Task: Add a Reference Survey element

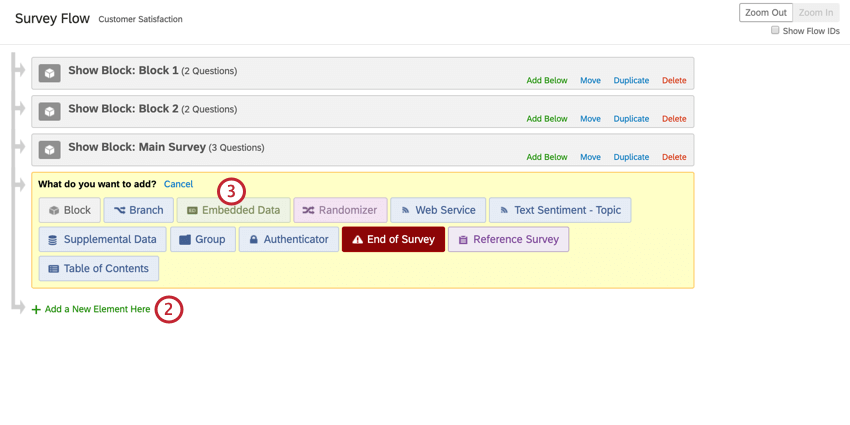Action: tap(508, 239)
